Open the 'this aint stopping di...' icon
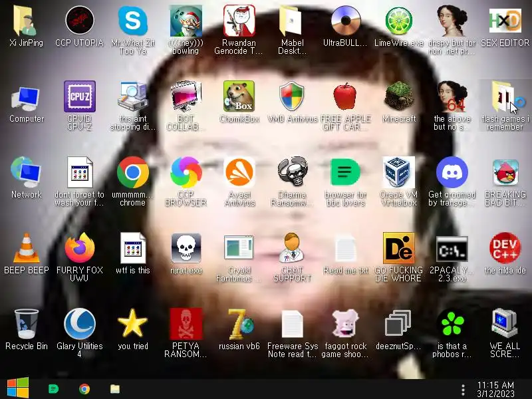 pos(132,96)
